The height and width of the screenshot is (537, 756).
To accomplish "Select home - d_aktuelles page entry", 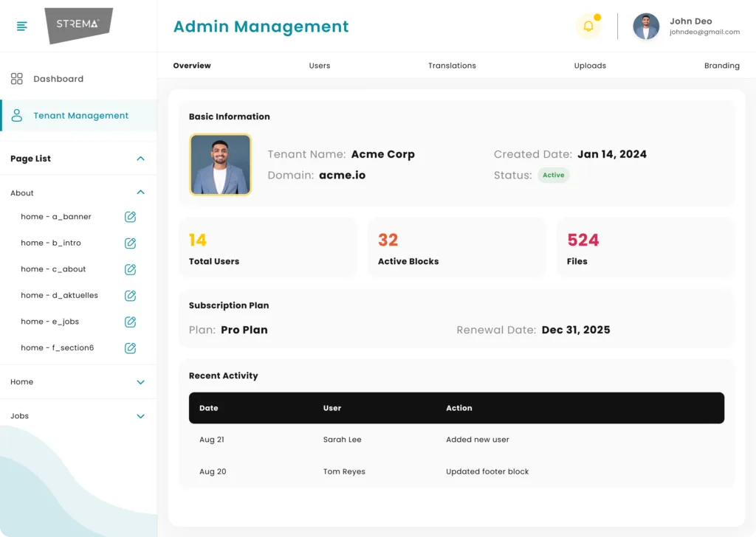I will point(59,295).
